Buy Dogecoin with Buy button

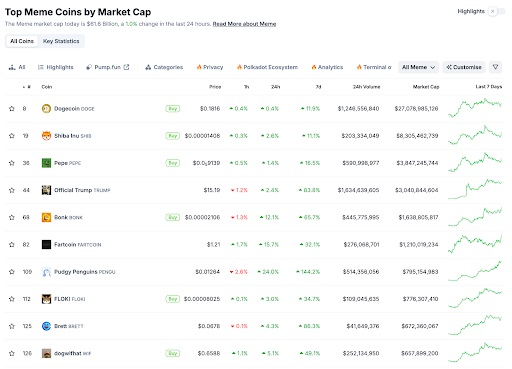[173, 109]
